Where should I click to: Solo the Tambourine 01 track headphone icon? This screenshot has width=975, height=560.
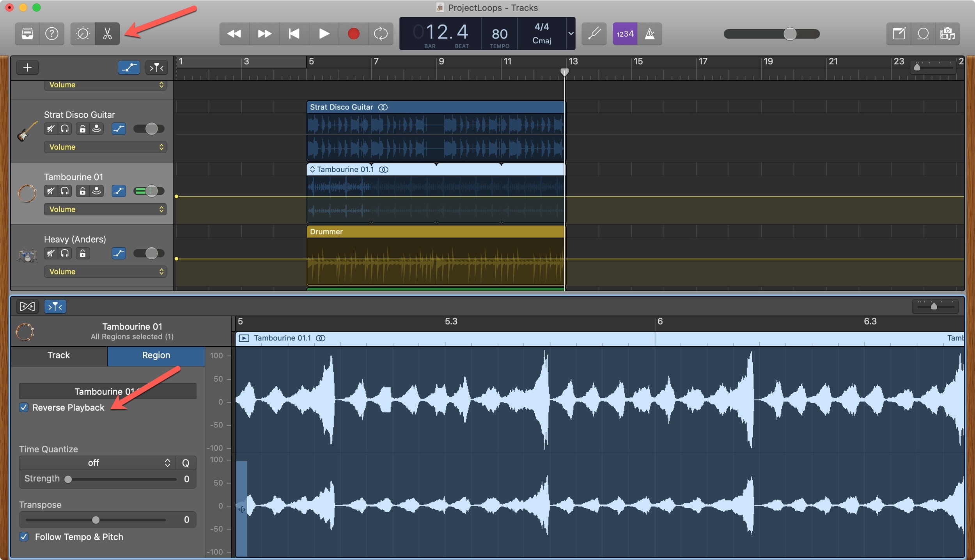[65, 191]
